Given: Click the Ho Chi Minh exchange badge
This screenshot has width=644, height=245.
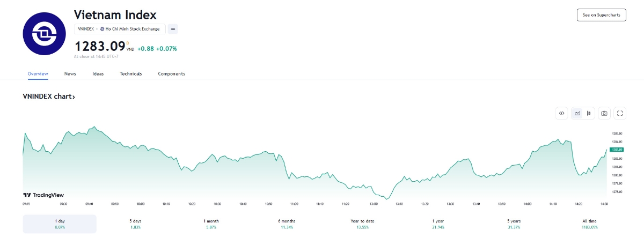Looking at the screenshot, I should 129,29.
